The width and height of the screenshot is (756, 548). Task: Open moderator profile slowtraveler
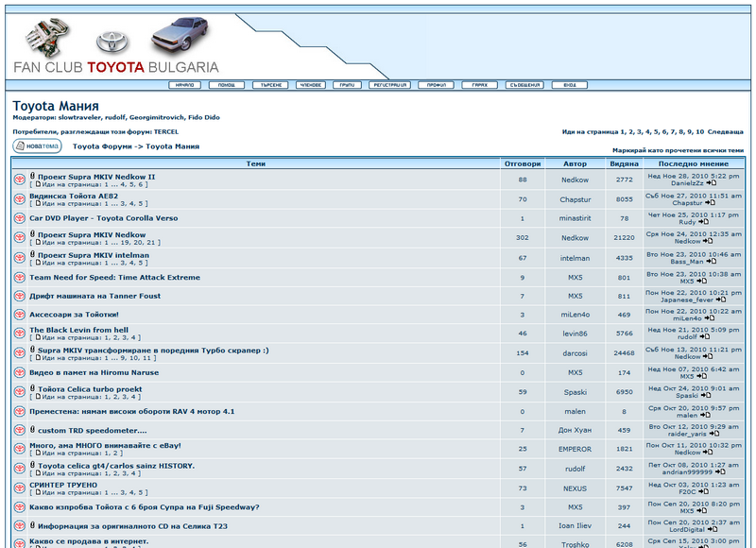(79, 117)
